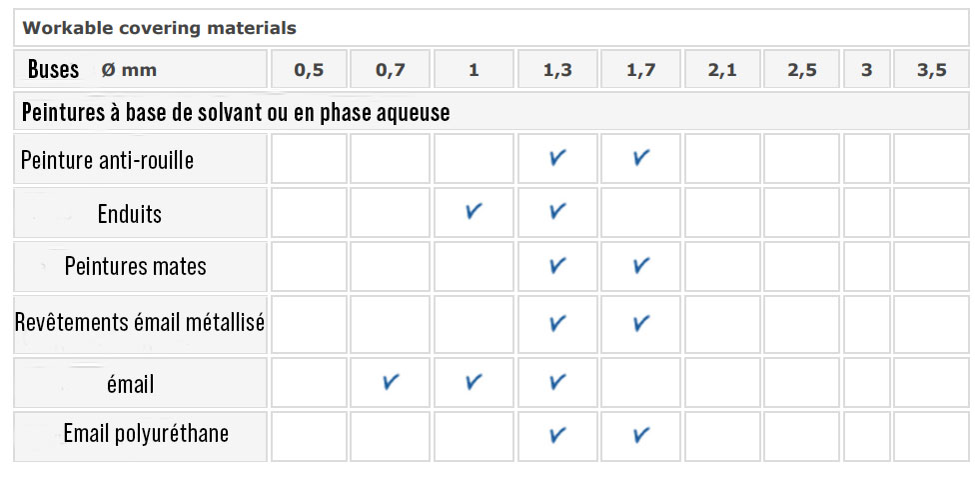Select the 3,5 nozzle size header
980x477 pixels.
[x=931, y=71]
